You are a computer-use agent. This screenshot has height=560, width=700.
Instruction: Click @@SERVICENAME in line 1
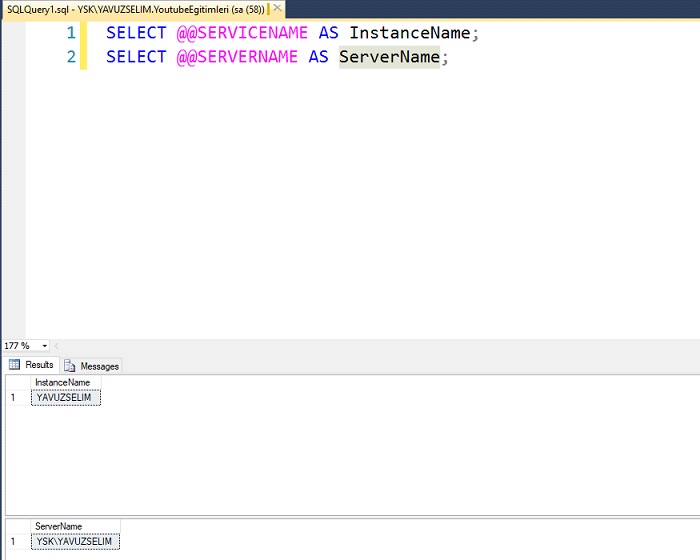242,33
